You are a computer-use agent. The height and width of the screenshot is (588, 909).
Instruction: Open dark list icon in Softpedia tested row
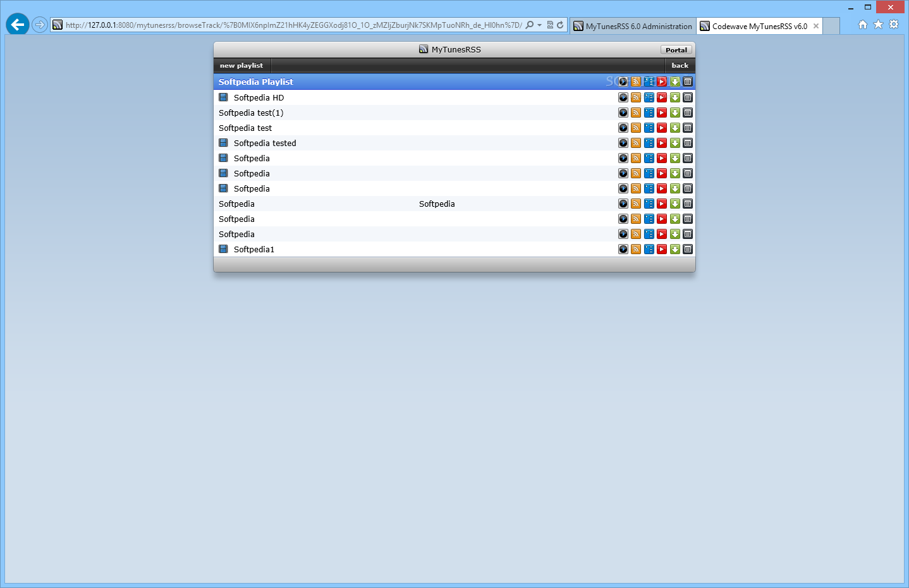(x=688, y=143)
